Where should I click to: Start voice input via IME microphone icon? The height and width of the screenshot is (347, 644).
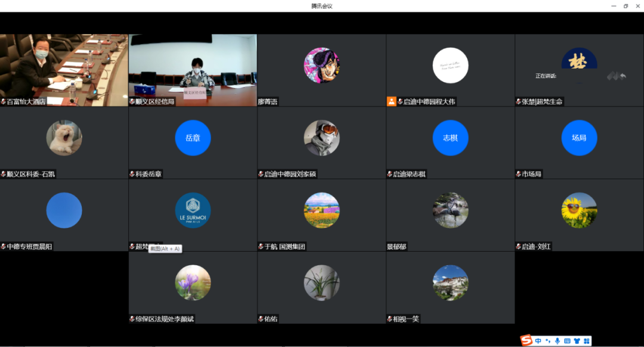pyautogui.click(x=558, y=341)
